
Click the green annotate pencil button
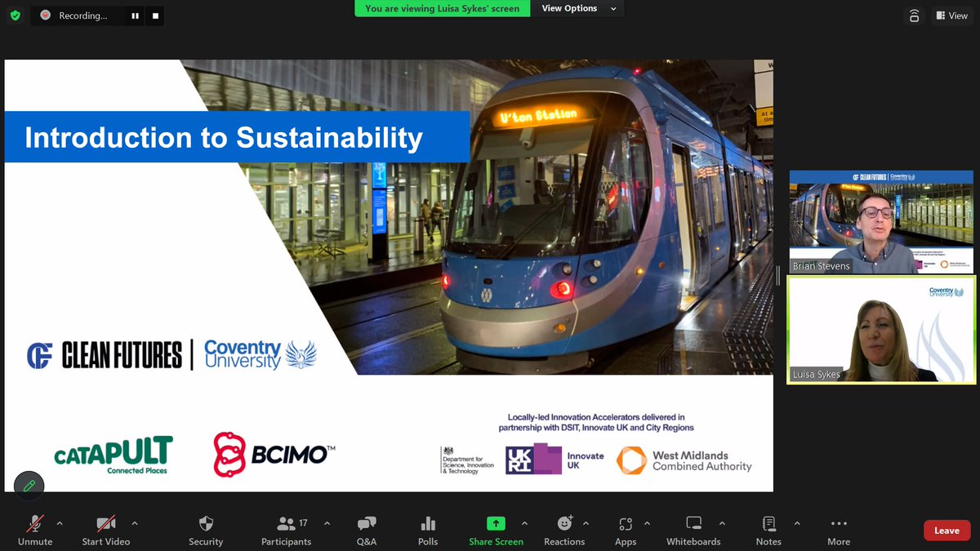click(x=29, y=486)
